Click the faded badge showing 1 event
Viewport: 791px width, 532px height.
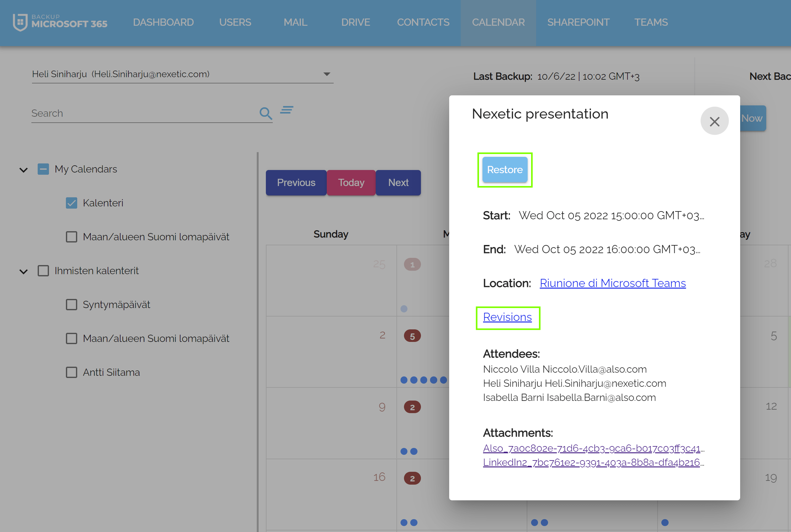(412, 264)
